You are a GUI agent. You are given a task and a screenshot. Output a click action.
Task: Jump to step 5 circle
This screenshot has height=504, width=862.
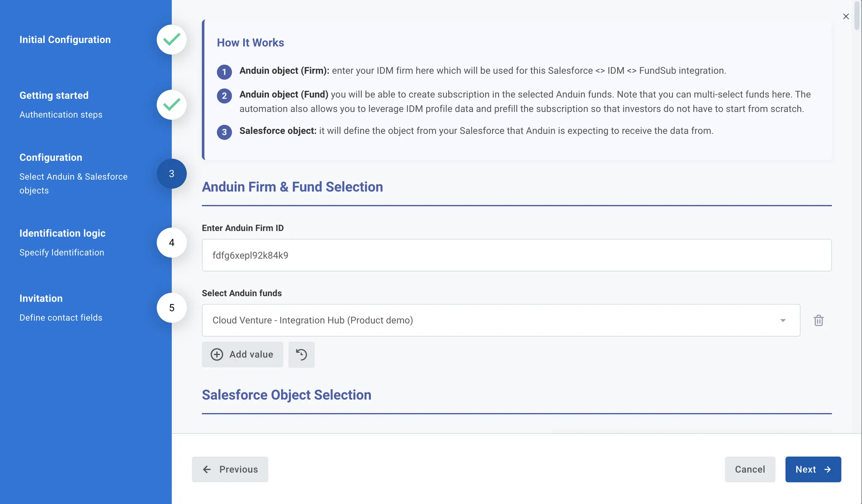point(172,308)
